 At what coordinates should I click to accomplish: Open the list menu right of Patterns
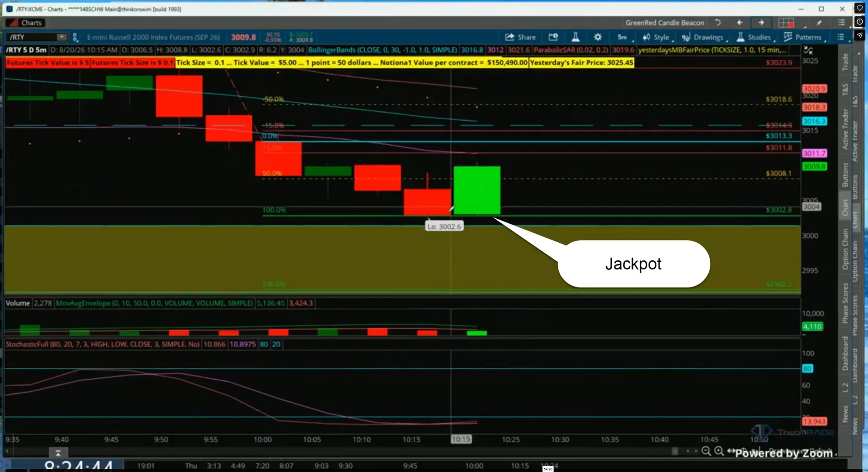840,37
